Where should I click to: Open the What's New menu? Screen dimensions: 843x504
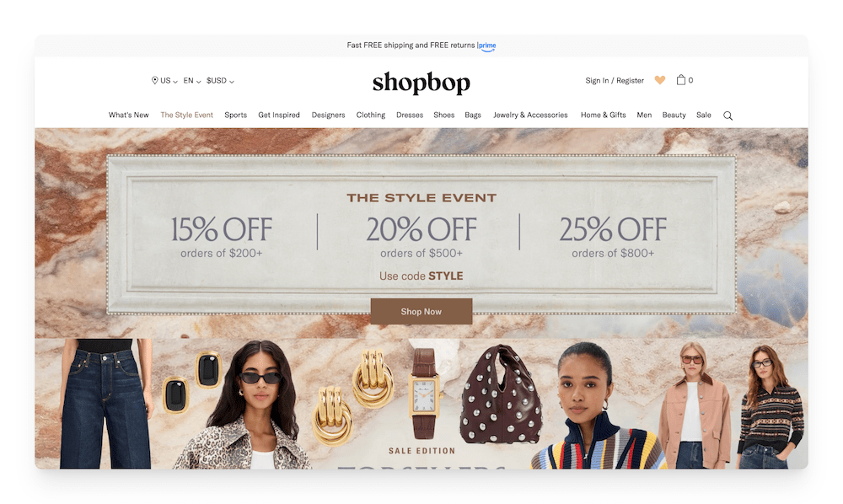tap(128, 115)
